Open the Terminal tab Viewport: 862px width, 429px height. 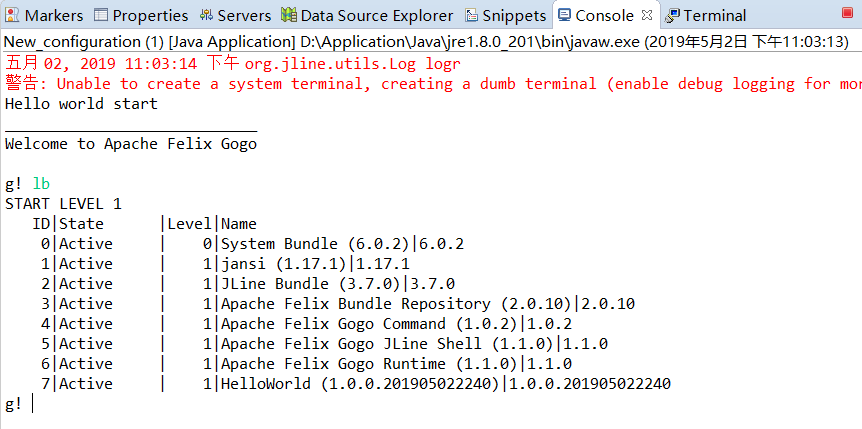tap(705, 15)
